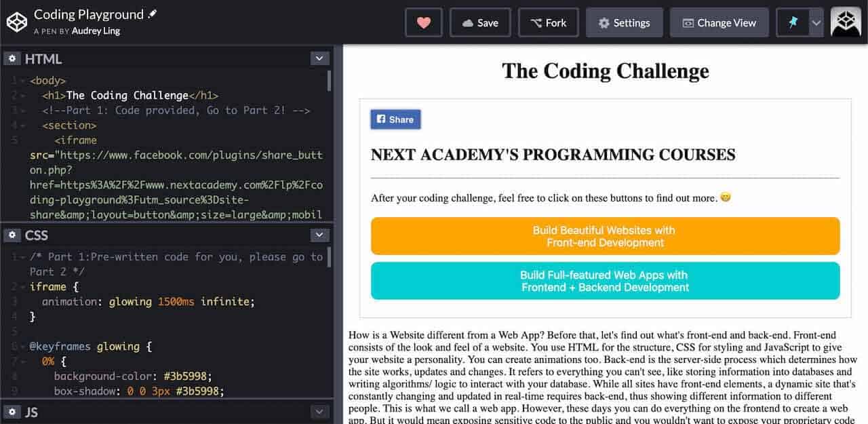Click the heart icon to love pen
Screen dimensions: 868x424
click(423, 22)
